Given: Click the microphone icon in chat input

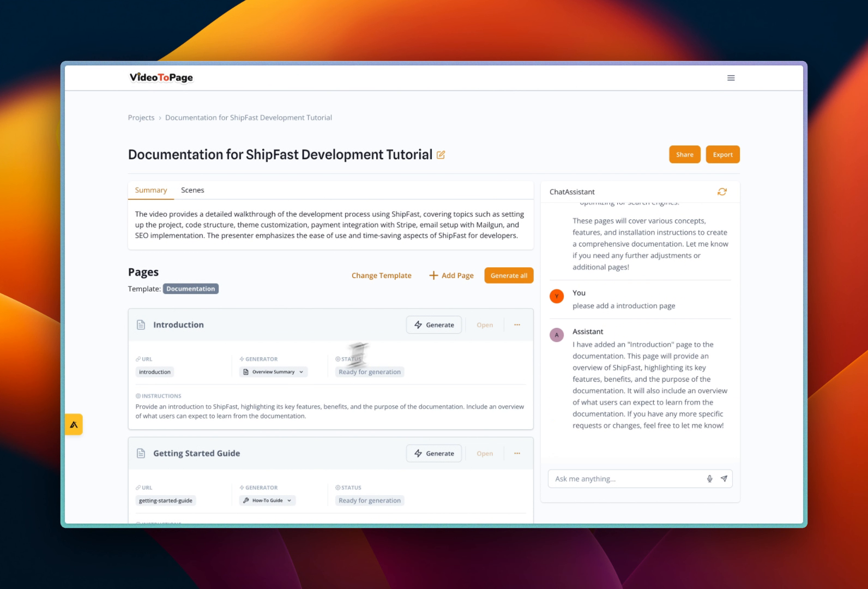Looking at the screenshot, I should [709, 479].
